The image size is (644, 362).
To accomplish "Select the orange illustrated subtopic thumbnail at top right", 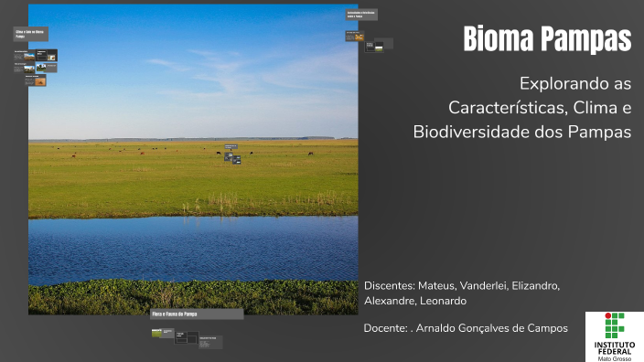I will point(355,37).
